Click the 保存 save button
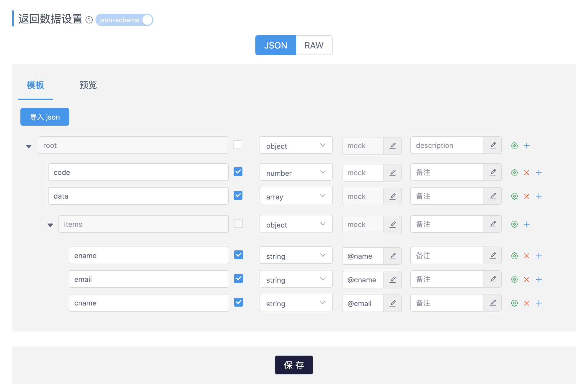 pos(294,365)
